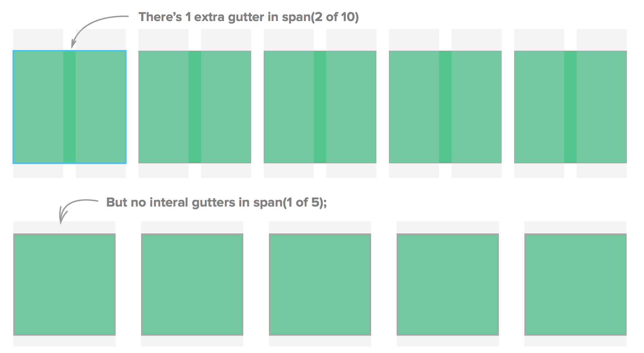644x353 pixels.
Task: Click the right column of the third top-row box
Action: 351,107
